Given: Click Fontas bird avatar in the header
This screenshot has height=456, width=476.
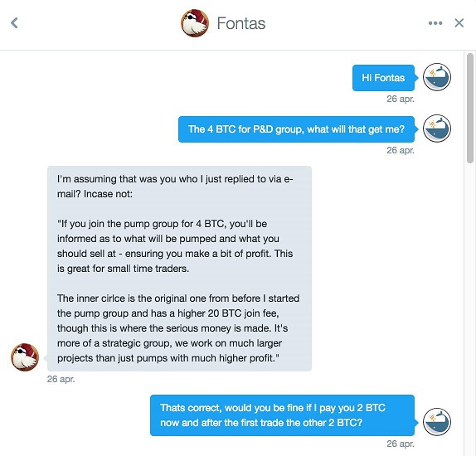Looking at the screenshot, I should 195,23.
